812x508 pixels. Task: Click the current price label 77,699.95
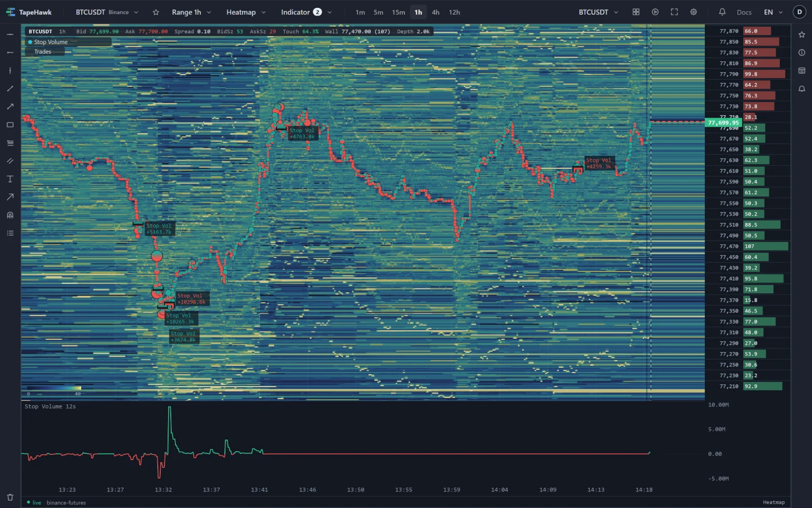click(723, 123)
